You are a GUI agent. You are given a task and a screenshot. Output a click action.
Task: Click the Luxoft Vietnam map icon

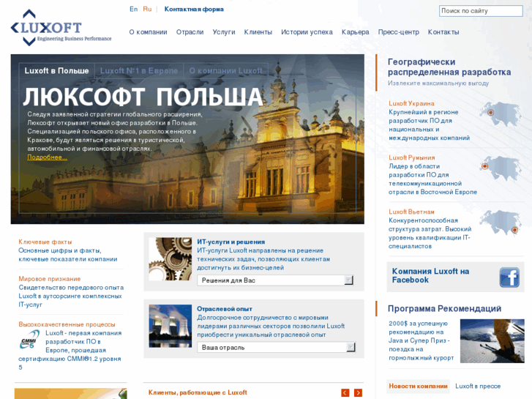[501, 223]
